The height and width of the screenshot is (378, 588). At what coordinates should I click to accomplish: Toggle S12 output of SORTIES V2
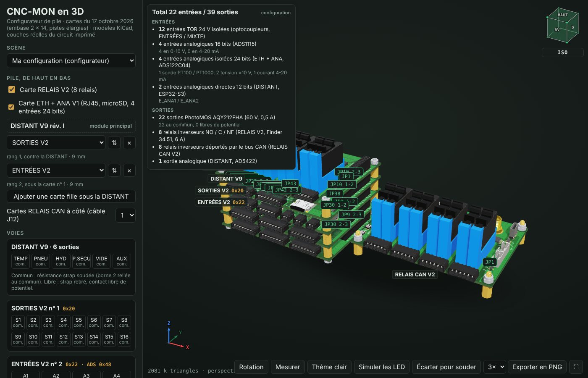pyautogui.click(x=63, y=339)
